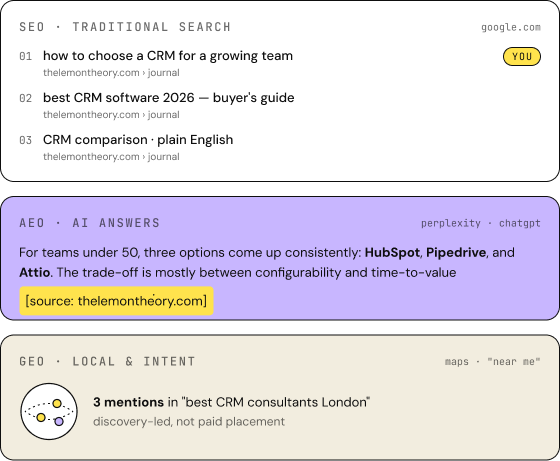Click the rank number 03
The width and height of the screenshot is (560, 461).
(x=25, y=140)
